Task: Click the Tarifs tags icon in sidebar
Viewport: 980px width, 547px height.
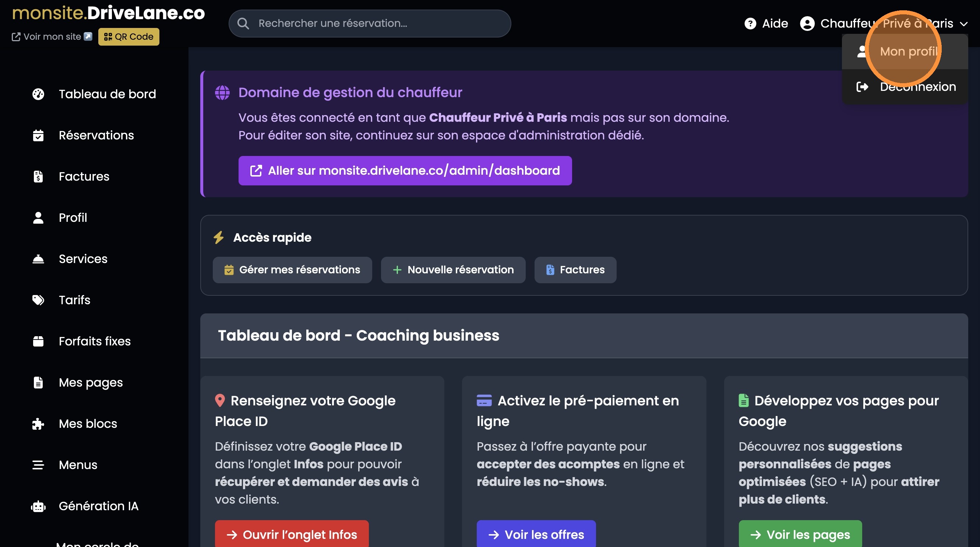Action: tap(38, 300)
